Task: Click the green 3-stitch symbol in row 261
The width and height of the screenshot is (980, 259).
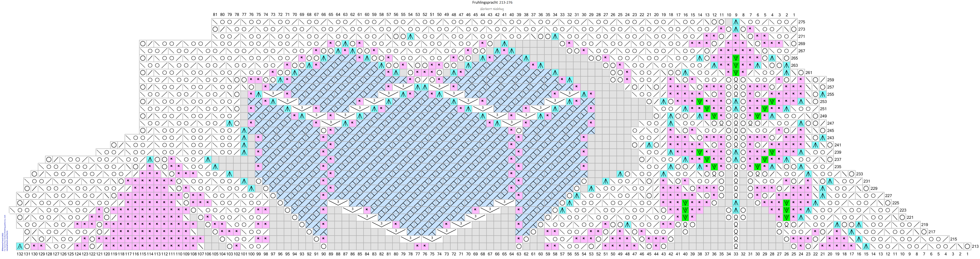Action: [x=736, y=73]
